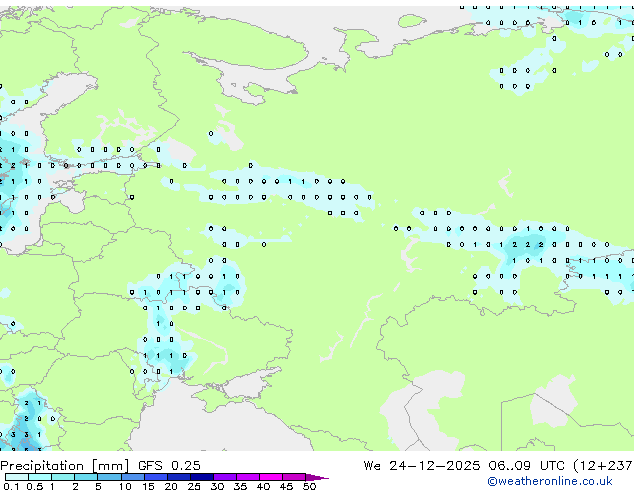Click the "40" legend scale label
The height and width of the screenshot is (490, 634).
(263, 486)
